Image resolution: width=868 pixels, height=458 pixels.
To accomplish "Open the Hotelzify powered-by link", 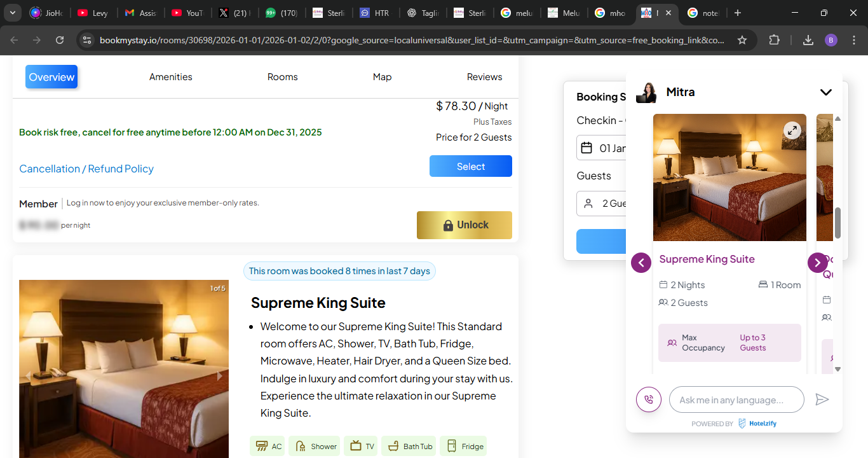I will (x=757, y=424).
